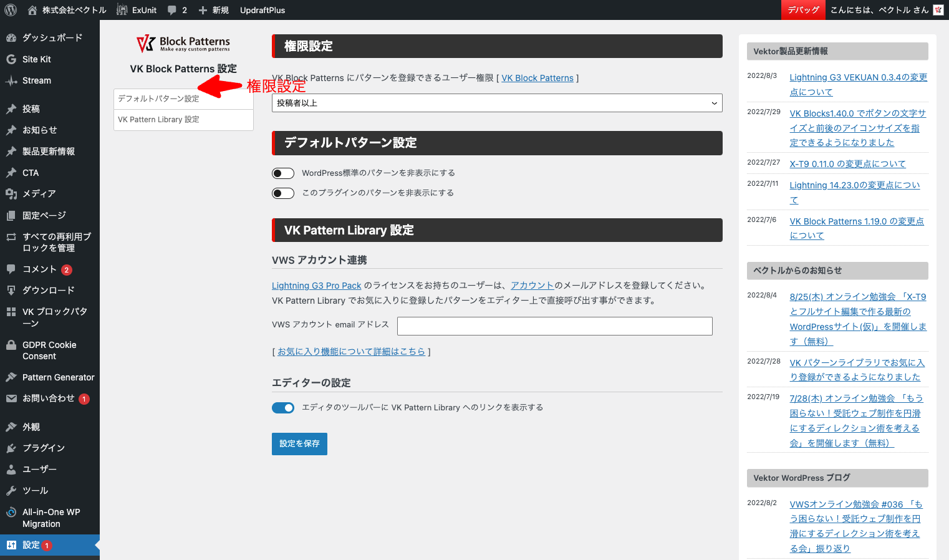Open the 新規 menu in the admin bar
949x560 pixels.
214,9
